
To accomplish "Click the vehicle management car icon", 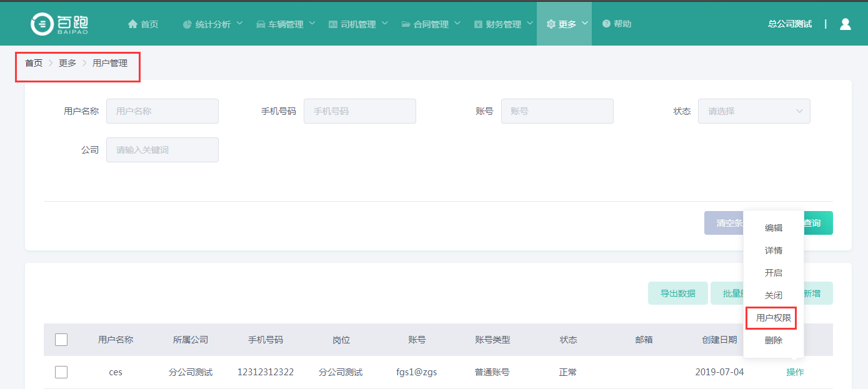I will pos(261,24).
